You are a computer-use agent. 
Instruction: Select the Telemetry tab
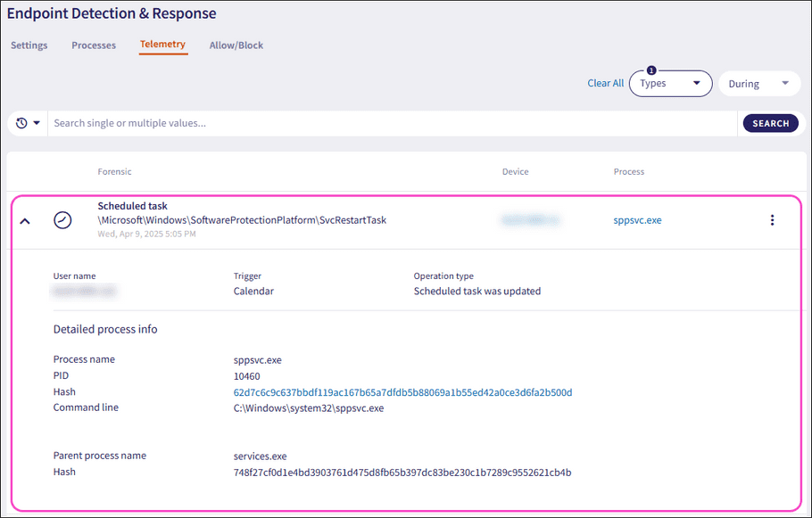tap(162, 44)
